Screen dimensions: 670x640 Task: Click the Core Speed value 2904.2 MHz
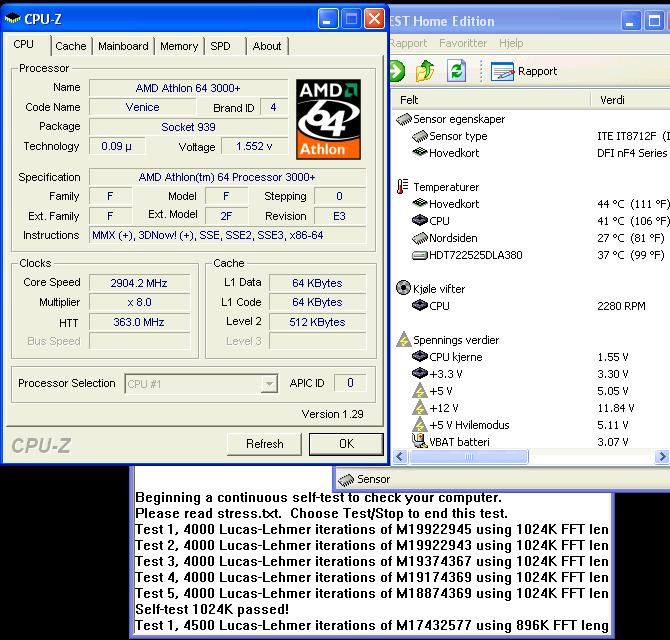[139, 283]
